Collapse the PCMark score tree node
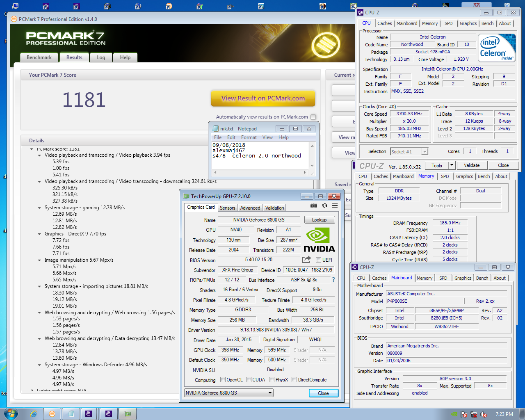This screenshot has height=420, width=525. click(x=32, y=149)
